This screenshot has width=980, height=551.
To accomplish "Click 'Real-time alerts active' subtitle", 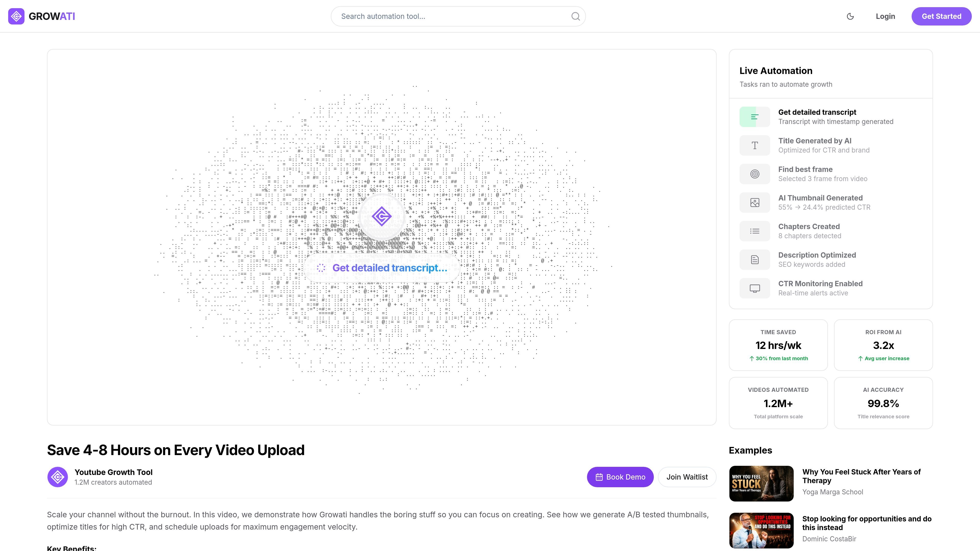I will coord(813,293).
